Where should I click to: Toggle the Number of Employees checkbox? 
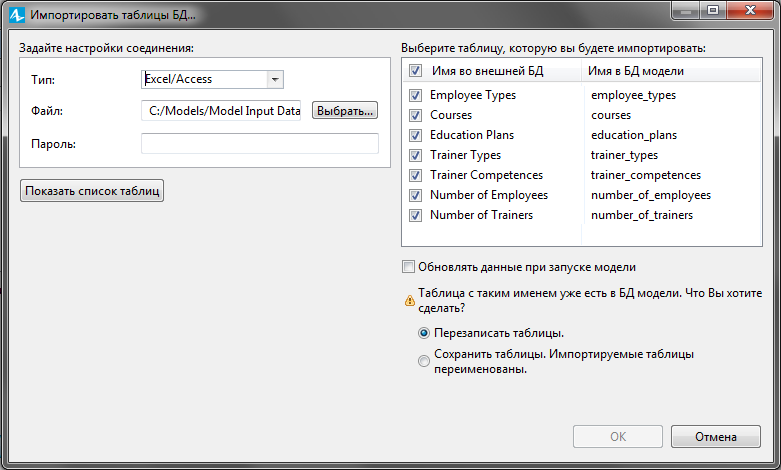415,195
